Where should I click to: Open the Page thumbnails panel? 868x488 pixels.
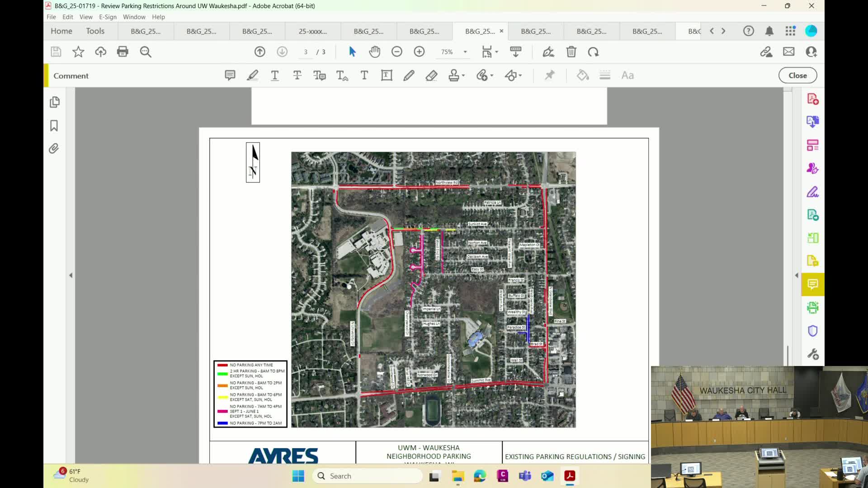(54, 102)
